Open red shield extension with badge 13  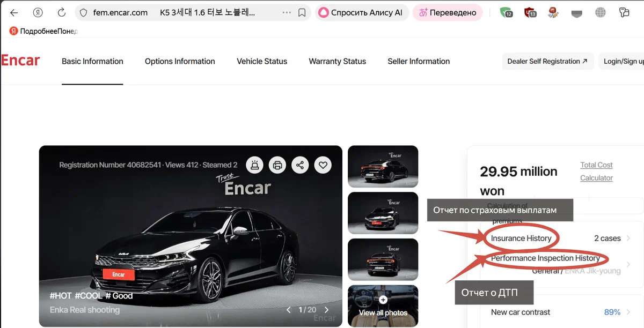tap(530, 12)
